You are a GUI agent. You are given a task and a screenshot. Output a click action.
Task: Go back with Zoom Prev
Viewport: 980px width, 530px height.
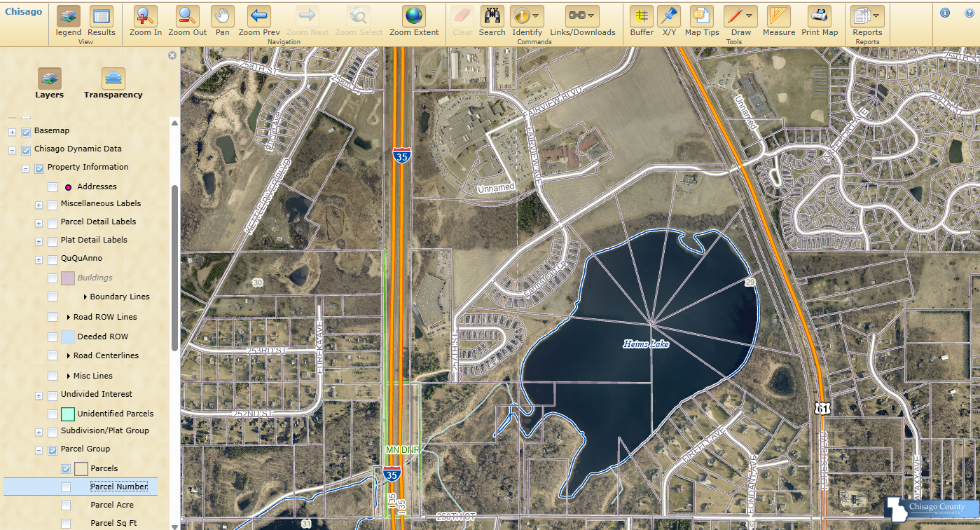259,21
